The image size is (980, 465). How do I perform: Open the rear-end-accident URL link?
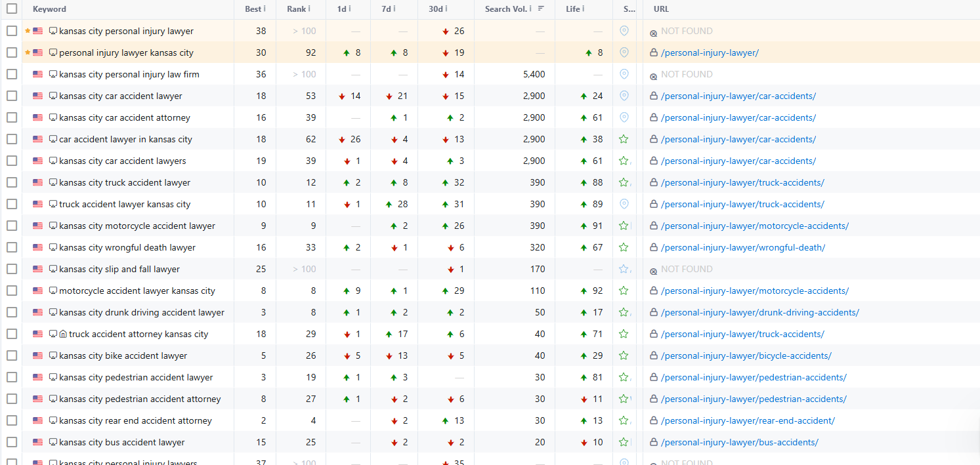(748, 420)
